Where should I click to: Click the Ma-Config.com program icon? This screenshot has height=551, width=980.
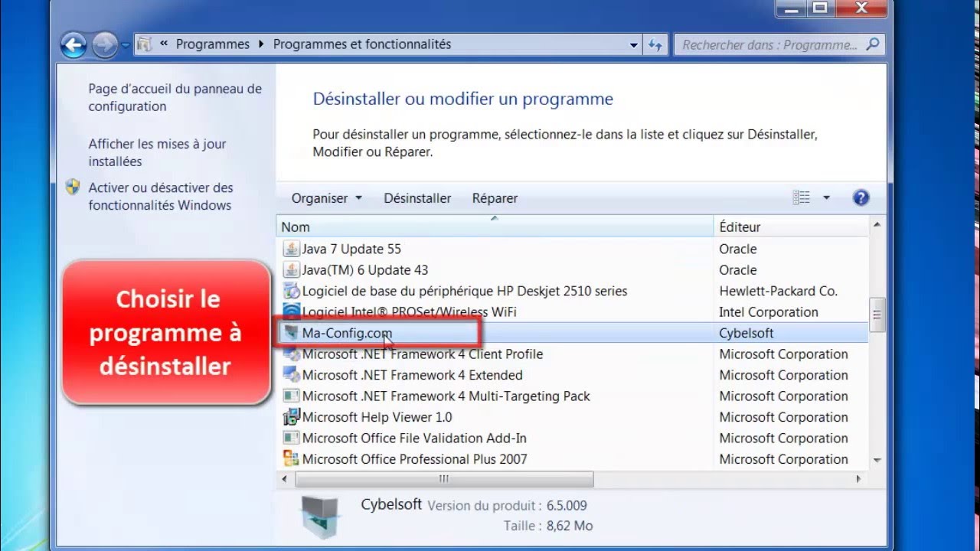point(291,333)
